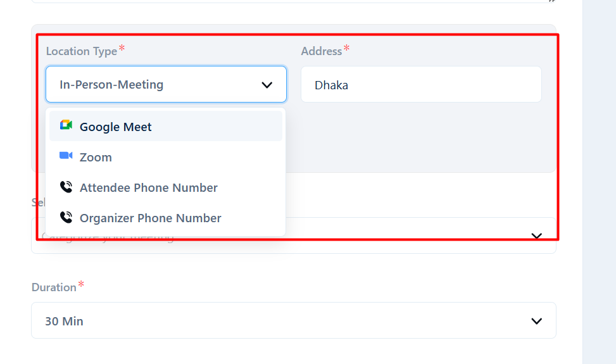Click the Duration field label
616x364 pixels.
54,287
